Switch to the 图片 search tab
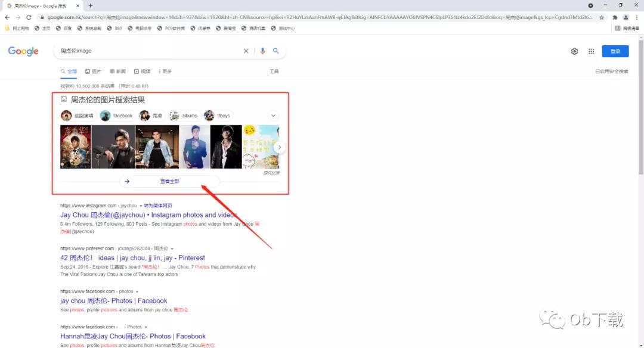 [93, 71]
